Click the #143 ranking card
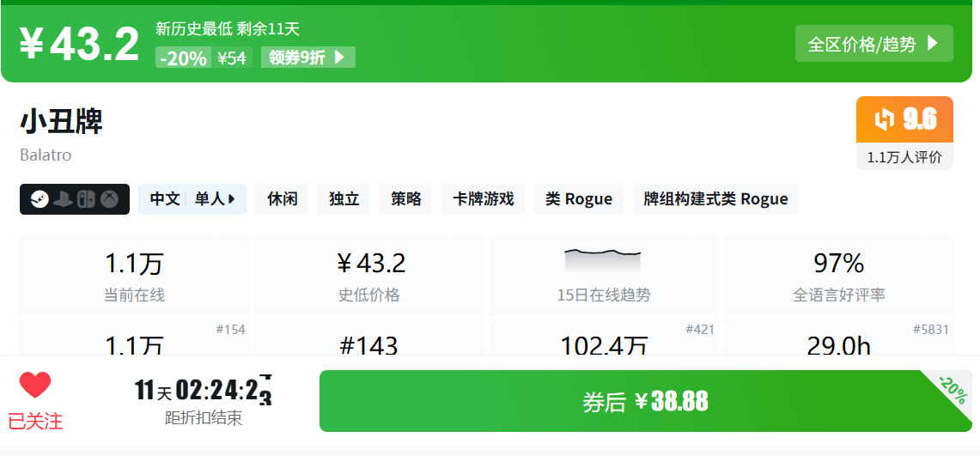 point(368,338)
